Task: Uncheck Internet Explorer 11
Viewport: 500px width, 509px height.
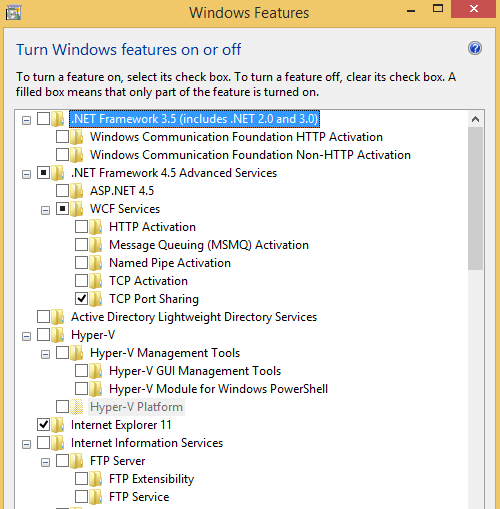Action: point(43,425)
